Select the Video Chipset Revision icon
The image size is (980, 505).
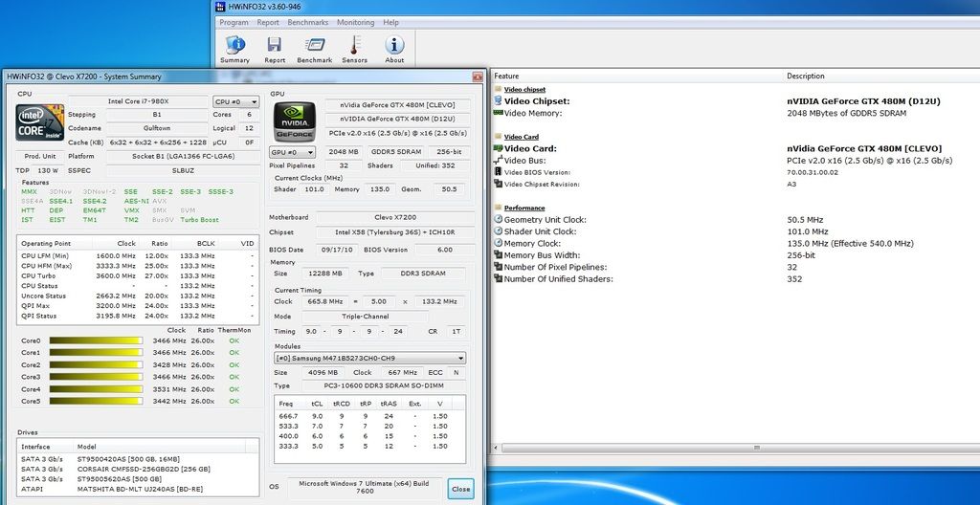498,184
